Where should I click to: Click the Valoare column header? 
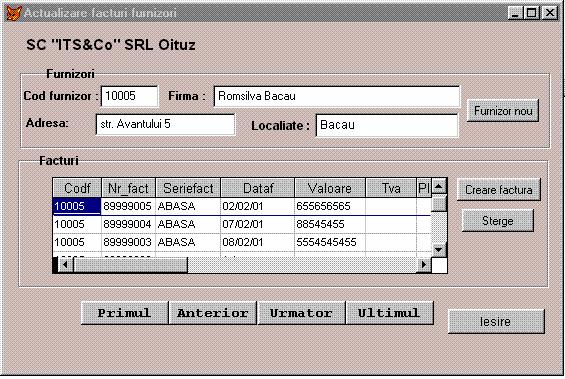click(330, 188)
